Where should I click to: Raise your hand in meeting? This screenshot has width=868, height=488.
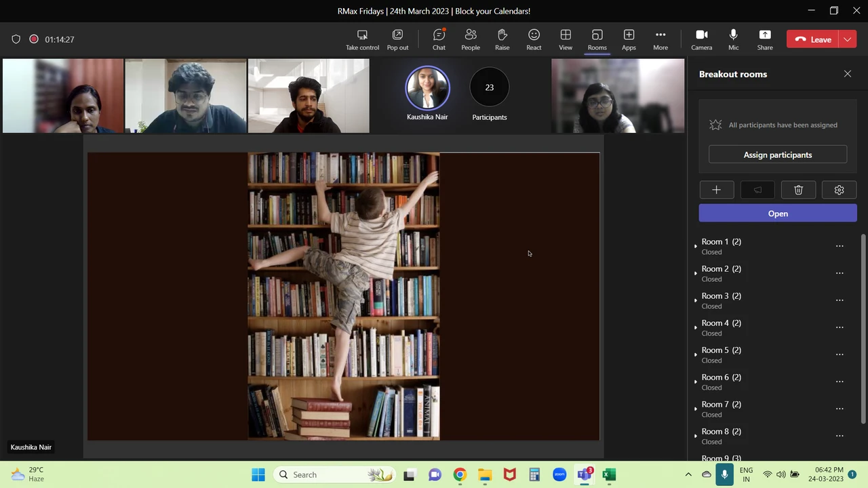click(502, 39)
